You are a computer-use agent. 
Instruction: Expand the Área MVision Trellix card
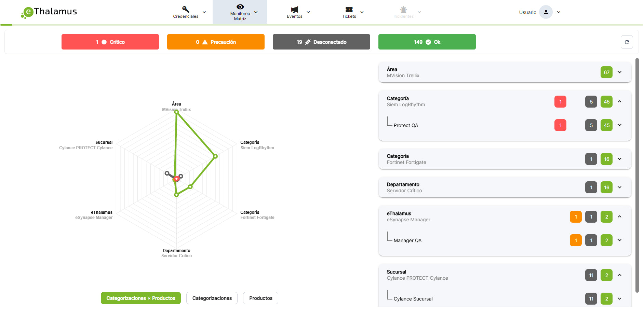coord(619,72)
